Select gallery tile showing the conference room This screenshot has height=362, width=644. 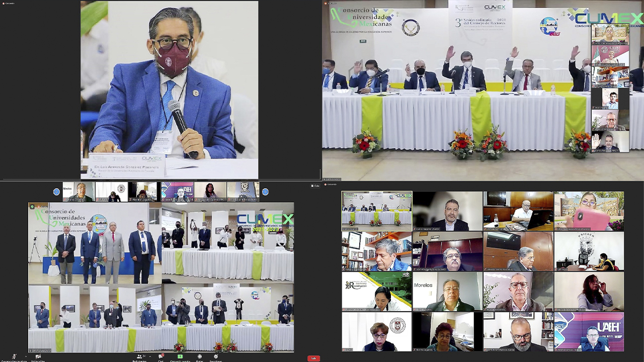(377, 211)
